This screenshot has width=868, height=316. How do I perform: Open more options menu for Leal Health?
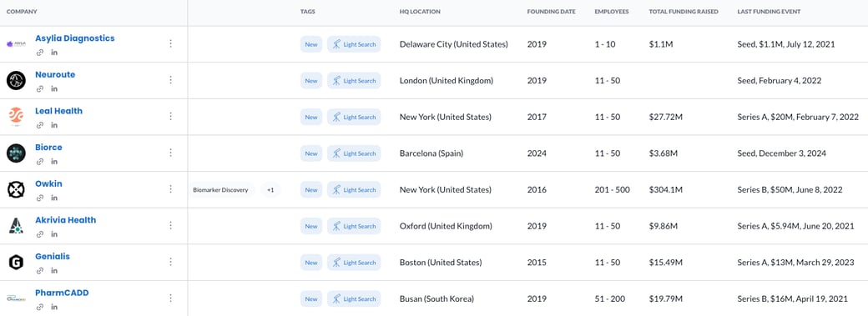tap(170, 116)
